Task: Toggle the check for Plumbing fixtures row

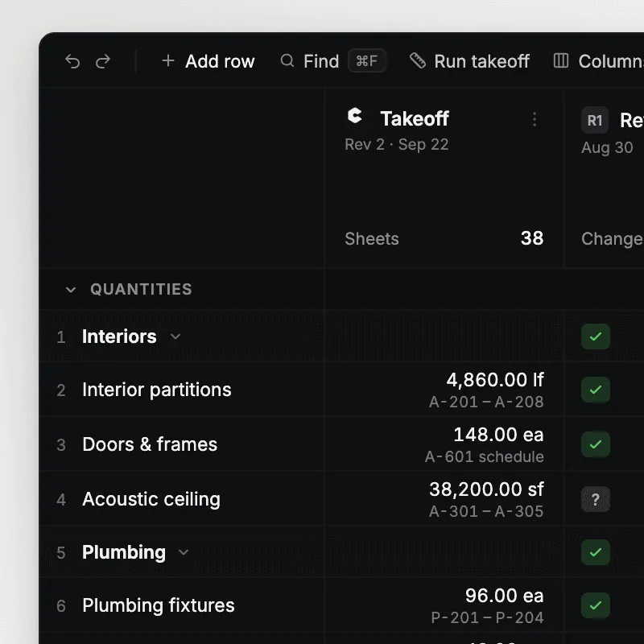Action: click(596, 605)
